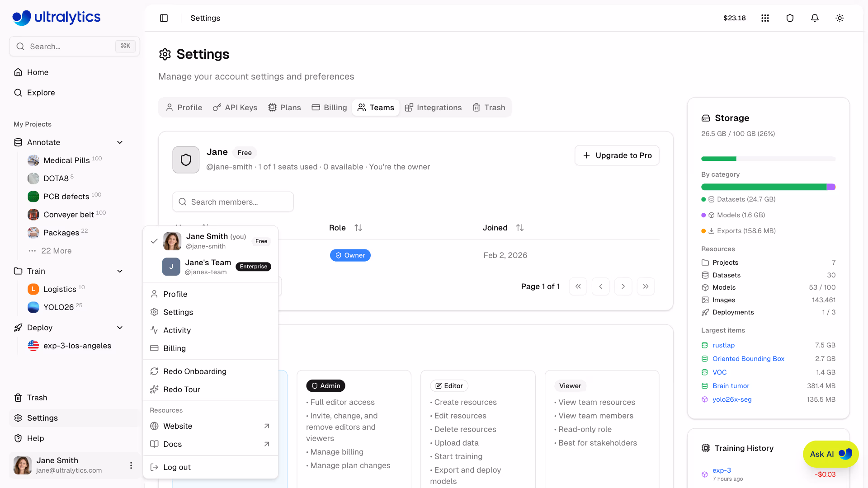
Task: Click the exp-3-los-angeles flag icon
Action: [x=33, y=346]
